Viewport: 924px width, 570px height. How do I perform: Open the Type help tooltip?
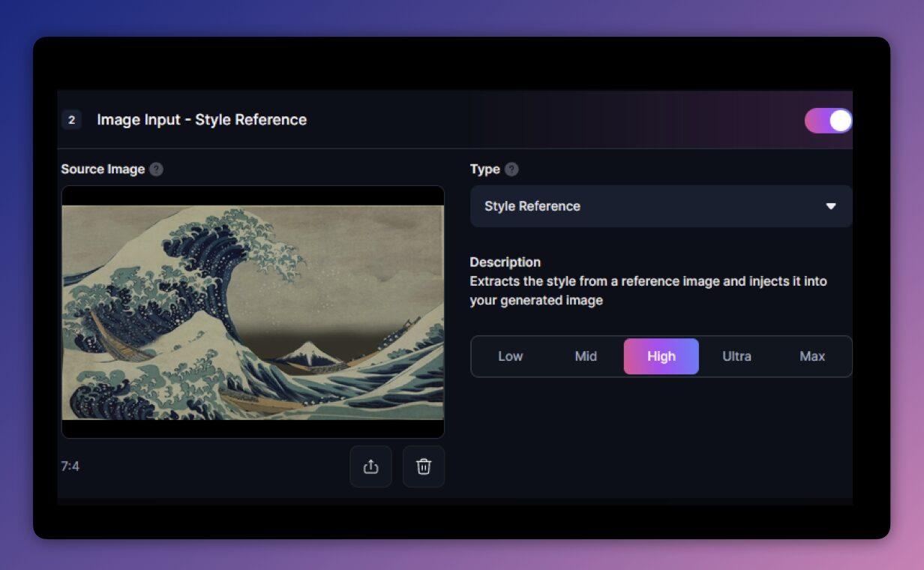tap(511, 169)
